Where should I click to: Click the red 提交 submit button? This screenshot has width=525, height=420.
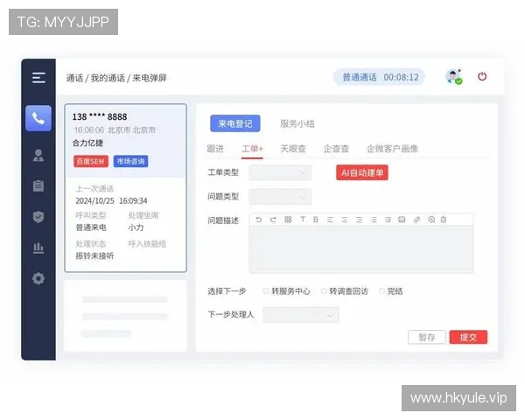click(x=468, y=337)
